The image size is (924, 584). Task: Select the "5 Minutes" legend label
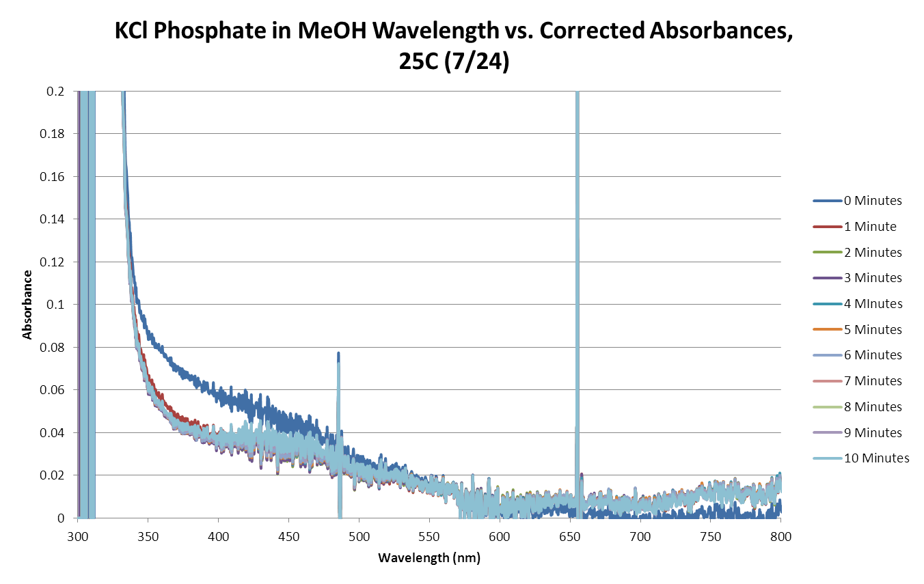point(873,330)
